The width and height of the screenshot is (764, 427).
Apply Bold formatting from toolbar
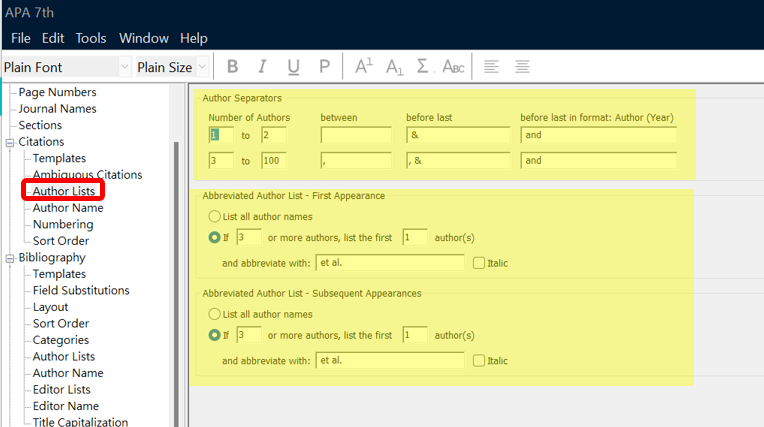(232, 66)
